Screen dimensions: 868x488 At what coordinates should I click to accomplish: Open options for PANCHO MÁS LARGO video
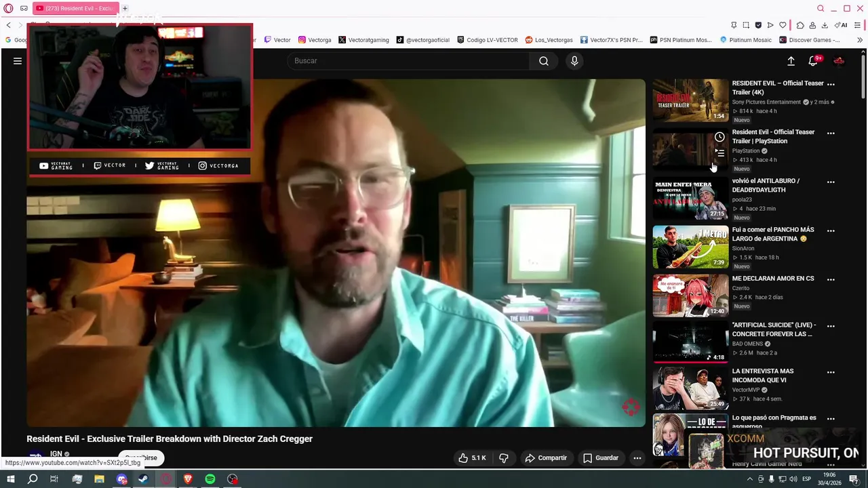(831, 231)
